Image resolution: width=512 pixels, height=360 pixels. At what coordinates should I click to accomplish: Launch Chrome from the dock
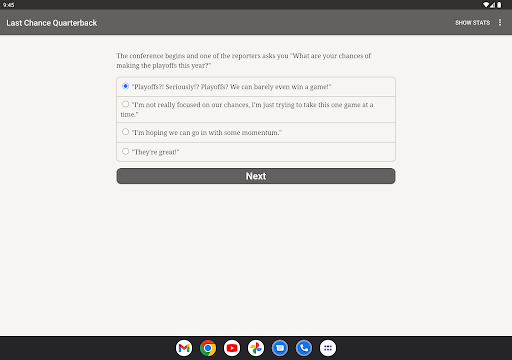coord(208,348)
